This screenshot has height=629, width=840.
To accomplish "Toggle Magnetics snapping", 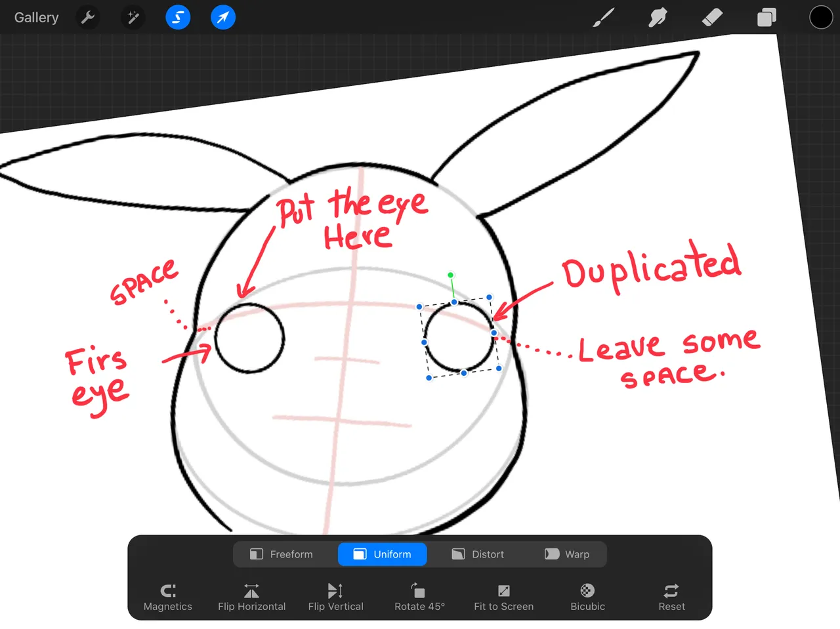I will click(x=168, y=598).
